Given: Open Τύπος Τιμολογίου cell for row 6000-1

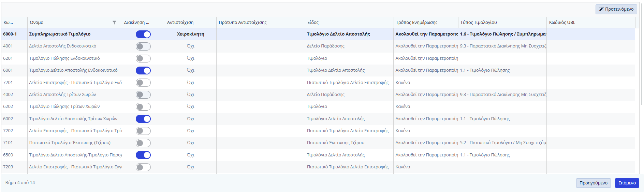Looking at the screenshot, I should click(x=502, y=34).
